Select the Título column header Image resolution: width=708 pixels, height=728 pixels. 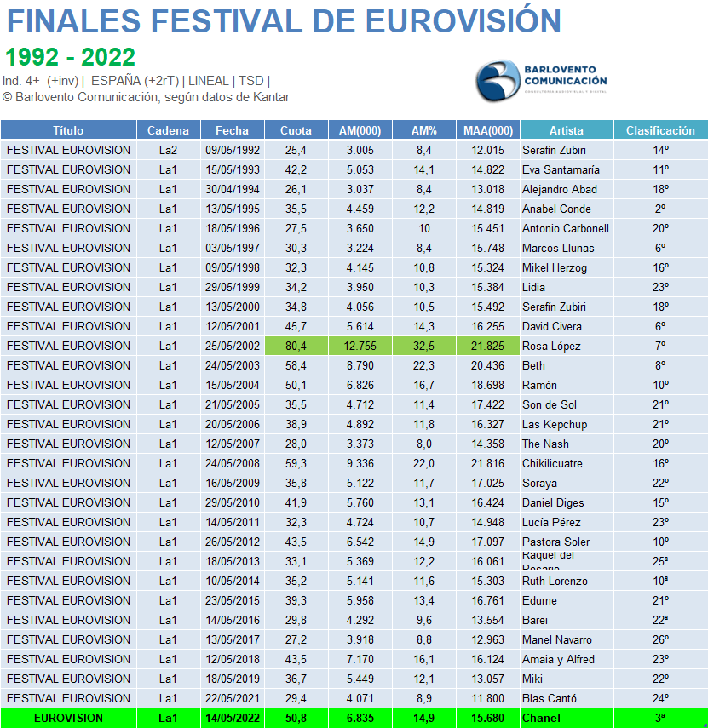[68, 130]
